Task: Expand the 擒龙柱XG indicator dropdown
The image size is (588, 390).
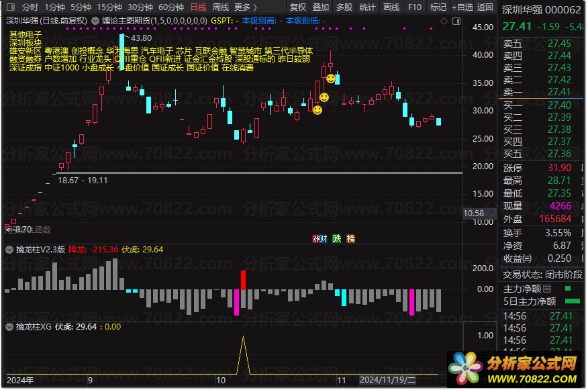Action: (x=9, y=327)
